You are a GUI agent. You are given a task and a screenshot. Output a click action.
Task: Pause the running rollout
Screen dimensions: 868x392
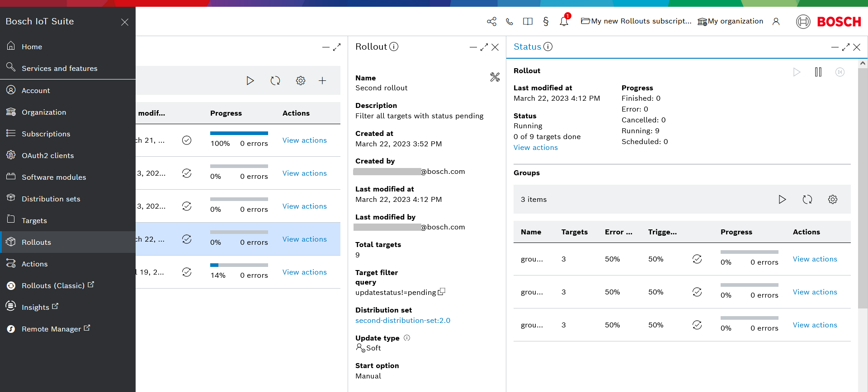click(818, 72)
